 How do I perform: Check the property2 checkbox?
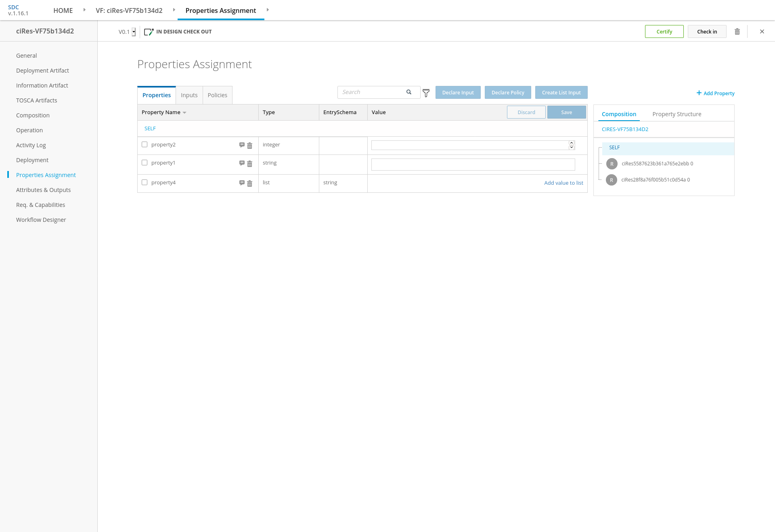[145, 144]
